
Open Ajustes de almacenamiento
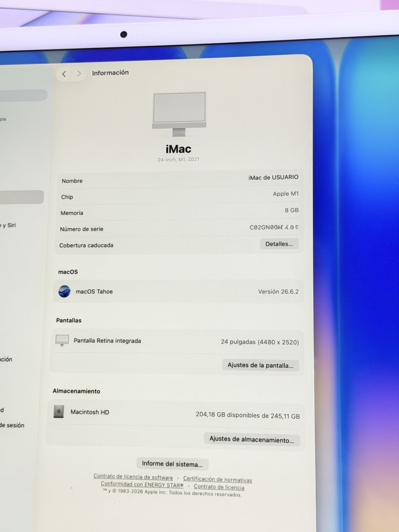tap(252, 439)
